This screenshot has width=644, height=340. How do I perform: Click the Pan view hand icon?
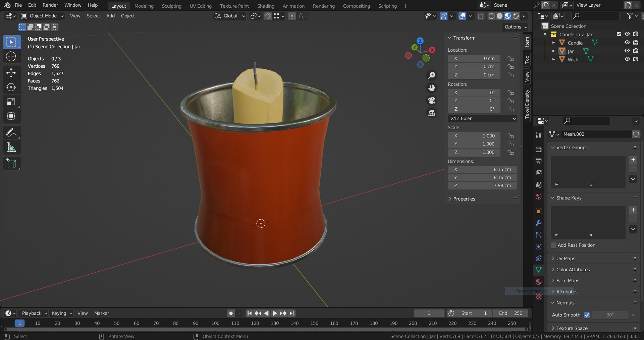tap(432, 88)
